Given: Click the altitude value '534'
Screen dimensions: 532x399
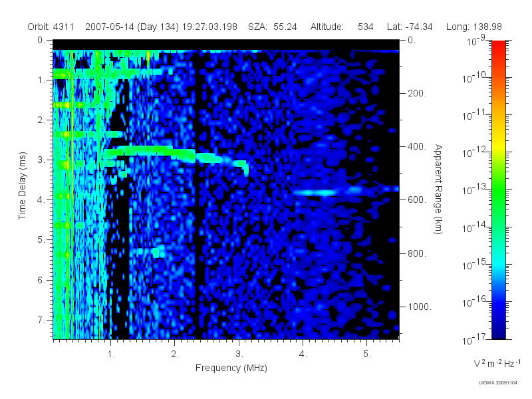Looking at the screenshot, I should [365, 27].
